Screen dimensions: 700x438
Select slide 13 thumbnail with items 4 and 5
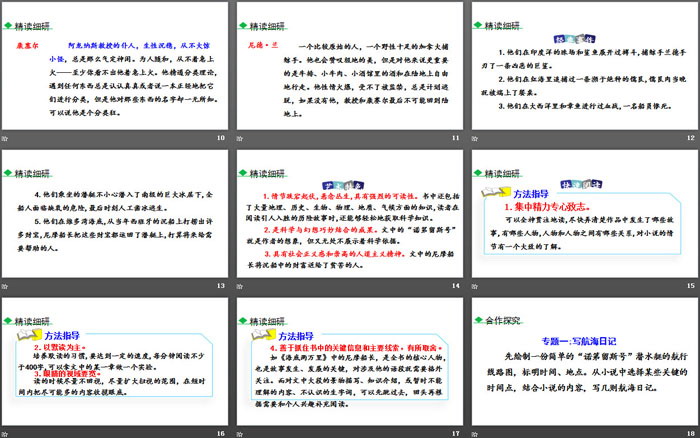click(115, 213)
